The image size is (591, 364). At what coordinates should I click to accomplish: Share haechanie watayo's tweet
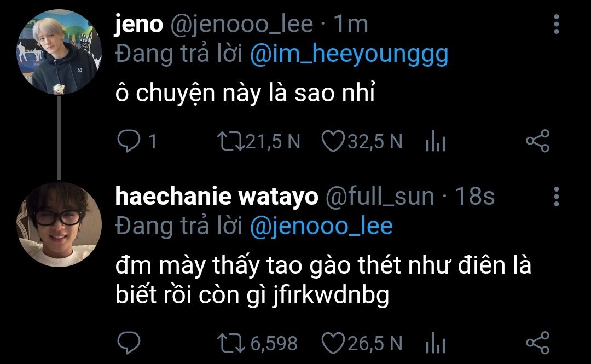537,343
